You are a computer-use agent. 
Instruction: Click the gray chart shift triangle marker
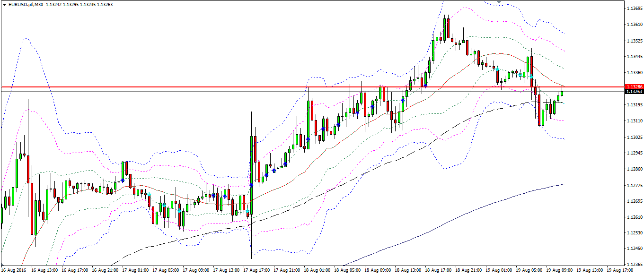pyautogui.click(x=499, y=2)
